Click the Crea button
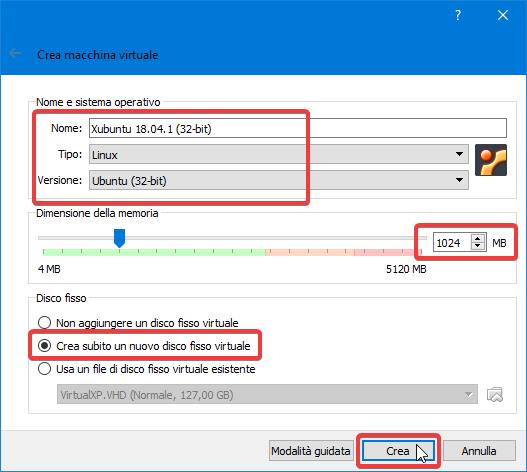Image resolution: width=527 pixels, height=472 pixels. tap(398, 451)
